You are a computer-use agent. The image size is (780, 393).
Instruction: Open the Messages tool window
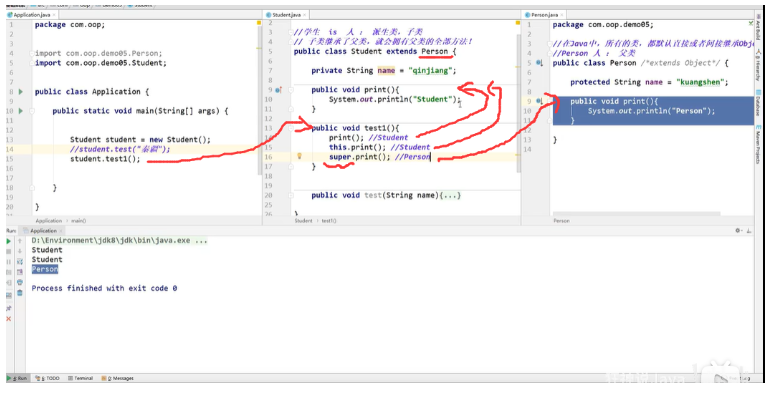click(x=118, y=379)
